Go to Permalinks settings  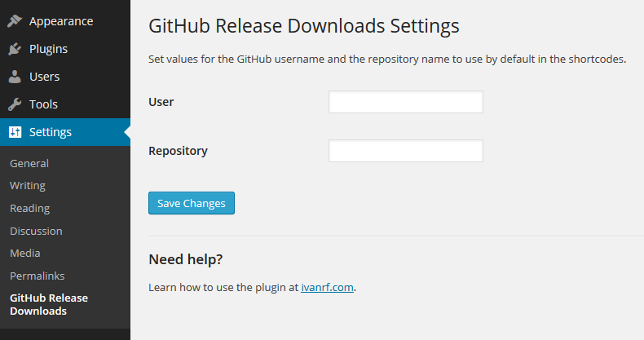[x=37, y=276]
